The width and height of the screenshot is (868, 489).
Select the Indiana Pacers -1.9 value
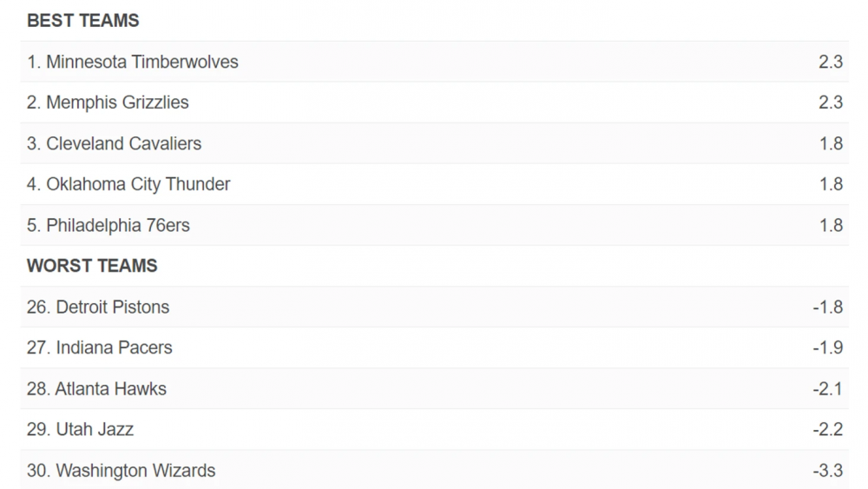[827, 347]
